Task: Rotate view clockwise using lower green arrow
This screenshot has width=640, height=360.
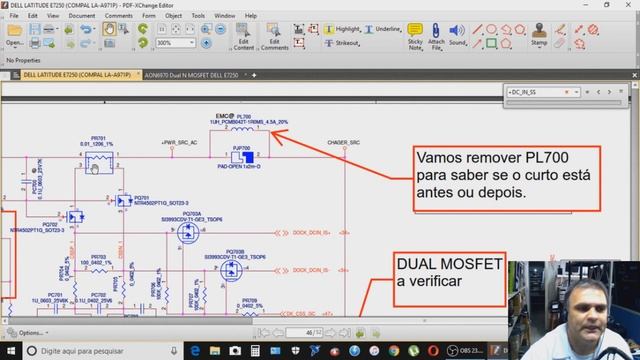Action: tap(143, 42)
